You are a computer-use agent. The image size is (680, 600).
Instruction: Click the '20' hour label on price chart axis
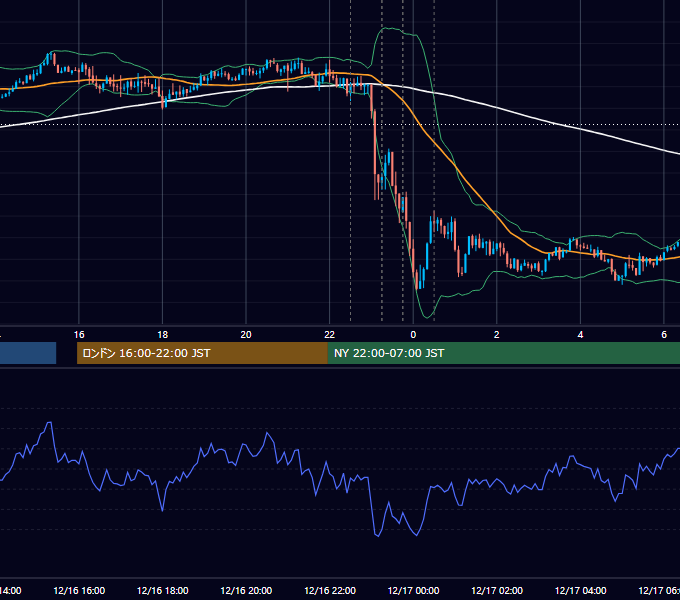pyautogui.click(x=246, y=335)
